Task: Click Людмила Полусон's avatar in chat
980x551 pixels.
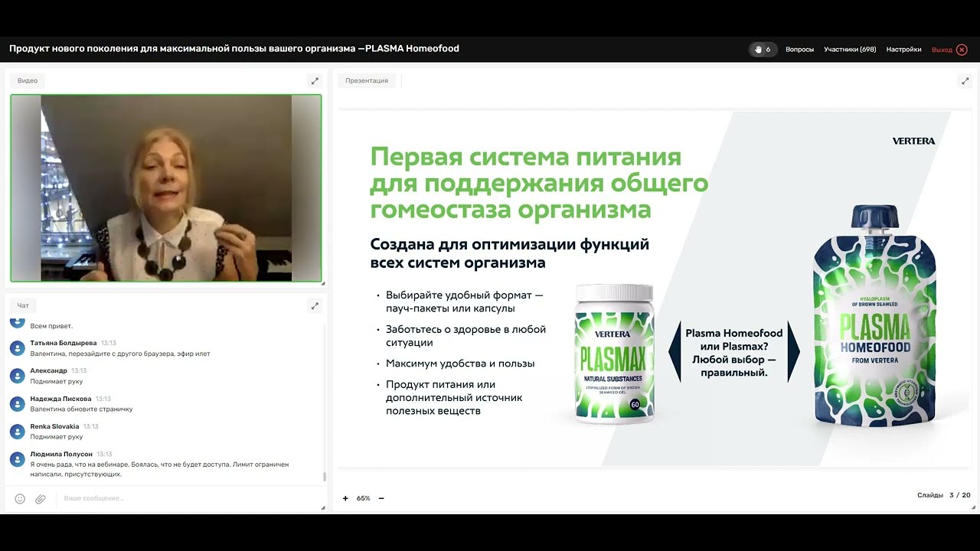Action: click(x=18, y=458)
